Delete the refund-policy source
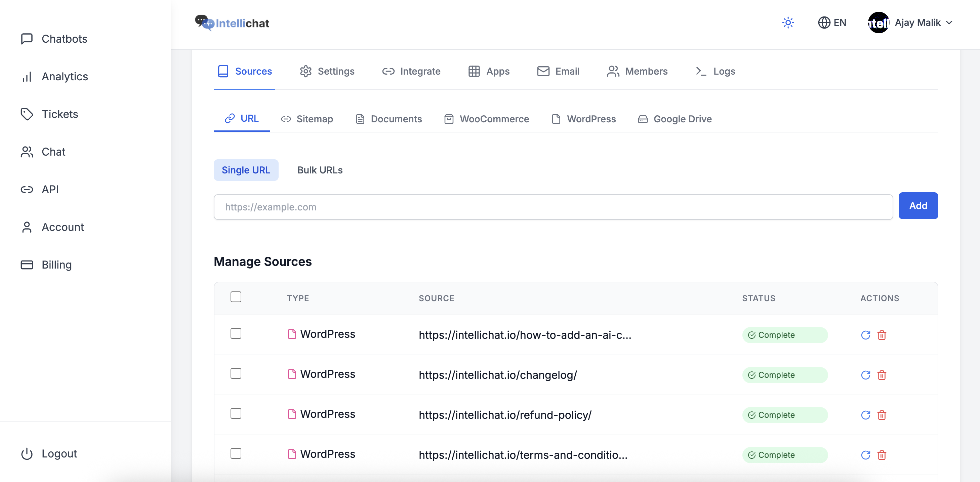This screenshot has width=980, height=482. click(882, 415)
